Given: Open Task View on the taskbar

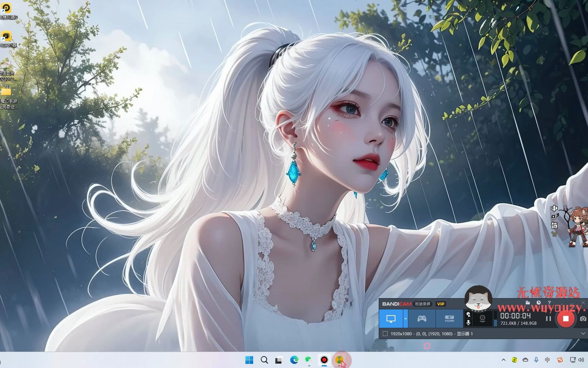Looking at the screenshot, I should [279, 360].
